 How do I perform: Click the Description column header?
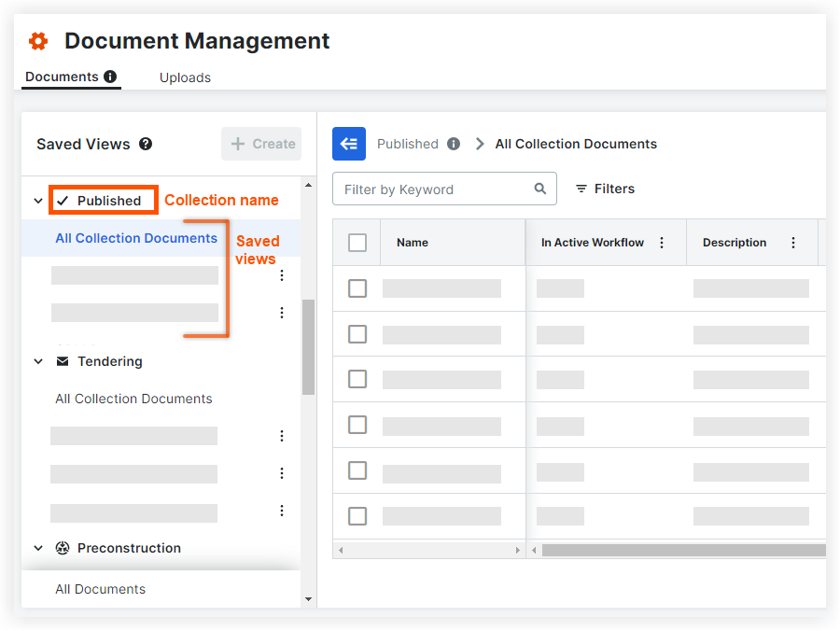[x=752, y=243]
